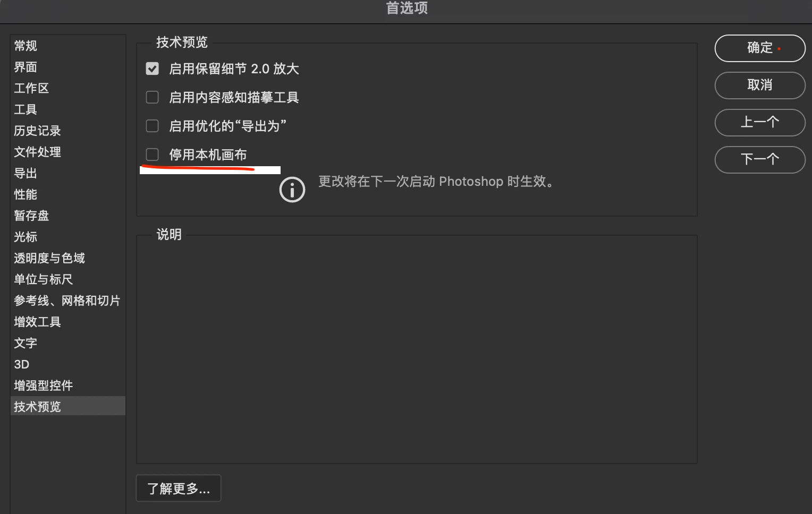Viewport: 812px width, 514px height.
Task: Uncheck 启用保留细节 2.0 放大 checkbox
Action: (x=153, y=68)
